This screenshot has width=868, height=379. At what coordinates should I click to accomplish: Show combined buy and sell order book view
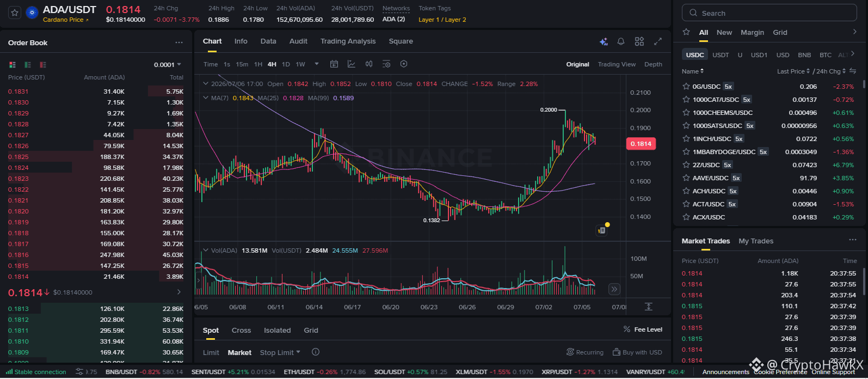[x=13, y=65]
